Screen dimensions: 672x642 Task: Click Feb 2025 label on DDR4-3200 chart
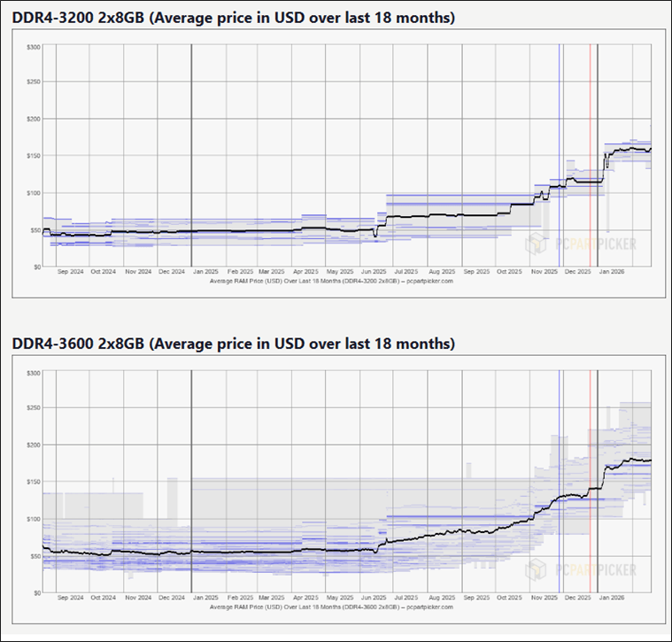[240, 272]
